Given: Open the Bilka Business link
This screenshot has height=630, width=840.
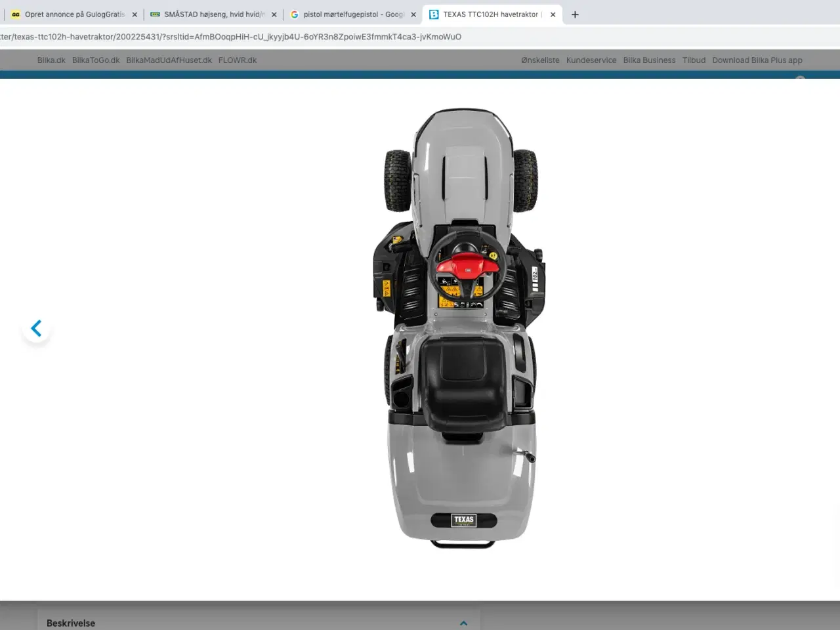Looking at the screenshot, I should 649,60.
